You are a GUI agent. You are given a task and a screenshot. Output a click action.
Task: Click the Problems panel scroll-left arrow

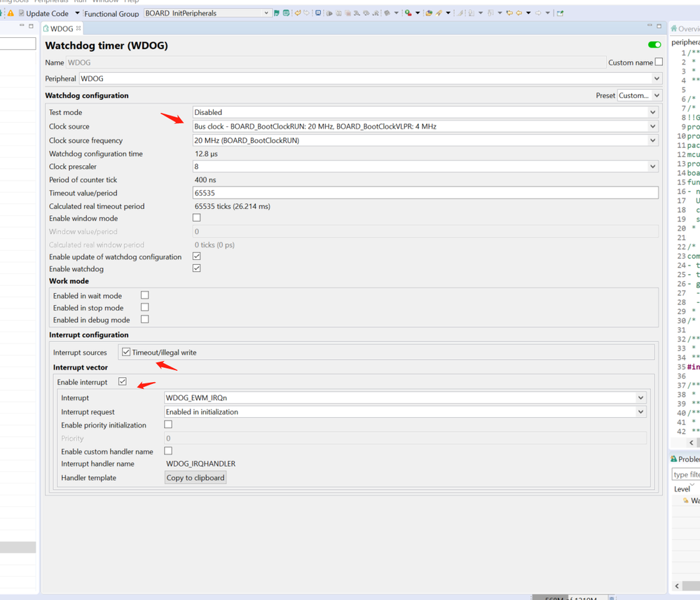tap(678, 586)
